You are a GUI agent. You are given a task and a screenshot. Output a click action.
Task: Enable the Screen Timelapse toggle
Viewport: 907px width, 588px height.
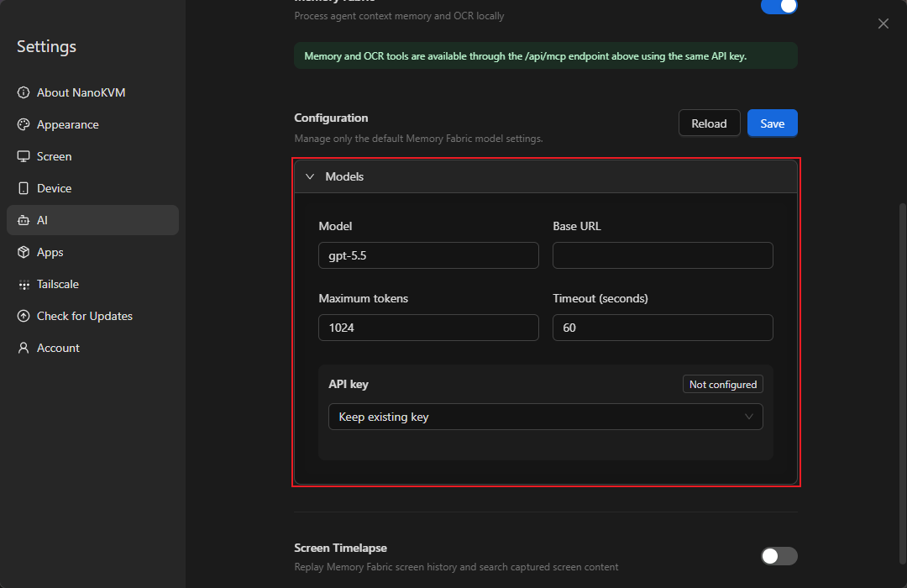click(x=779, y=556)
